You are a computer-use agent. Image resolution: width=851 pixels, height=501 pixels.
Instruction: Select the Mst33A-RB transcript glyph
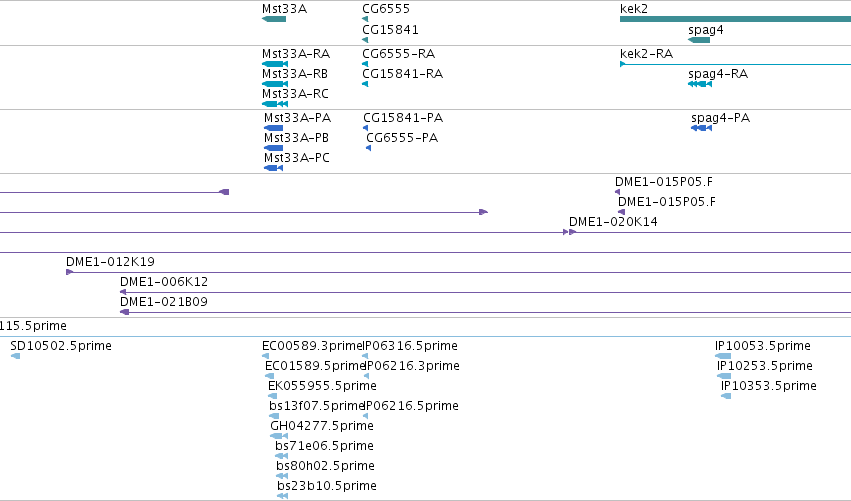[275, 84]
